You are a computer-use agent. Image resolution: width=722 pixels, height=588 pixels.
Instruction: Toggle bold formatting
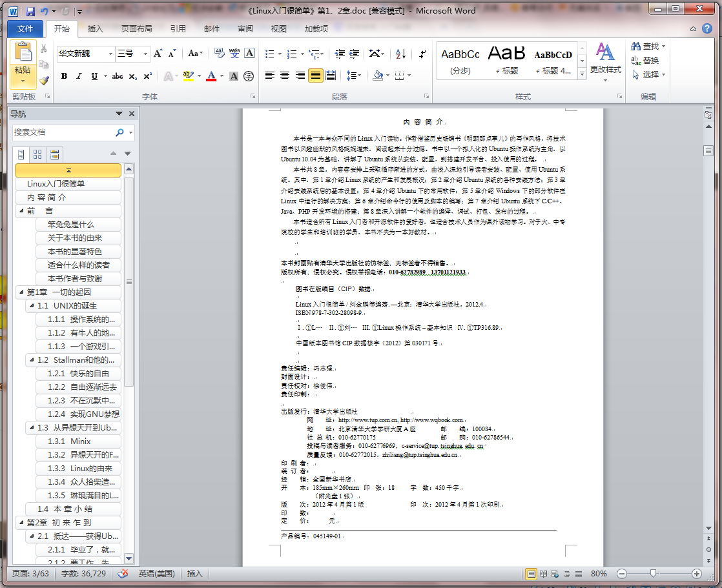tap(64, 76)
